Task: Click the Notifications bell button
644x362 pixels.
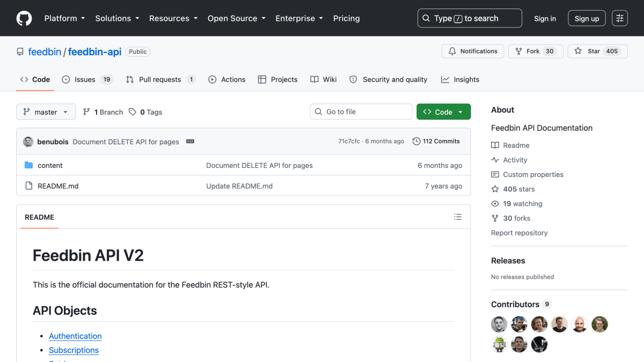Action: pos(473,51)
